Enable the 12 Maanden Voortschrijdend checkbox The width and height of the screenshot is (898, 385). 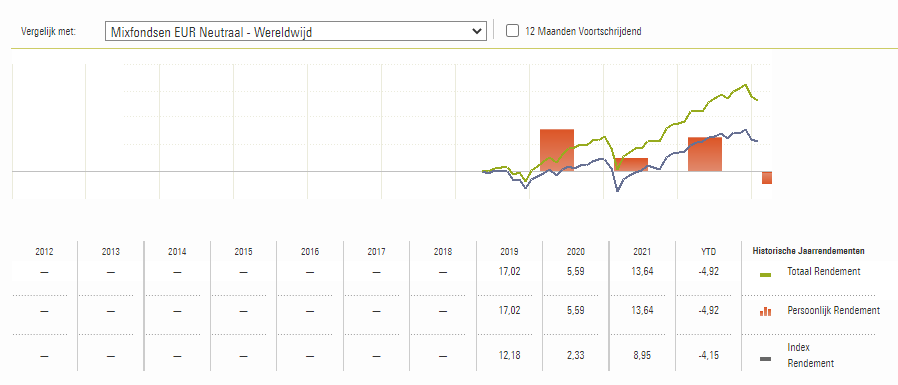tap(513, 31)
